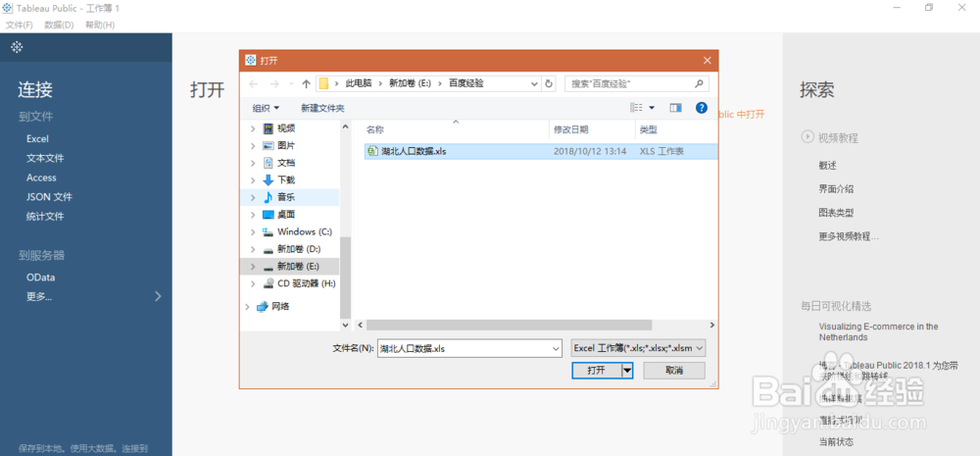Image resolution: width=980 pixels, height=456 pixels.
Task: Open the file name combo dropdown
Action: point(557,348)
